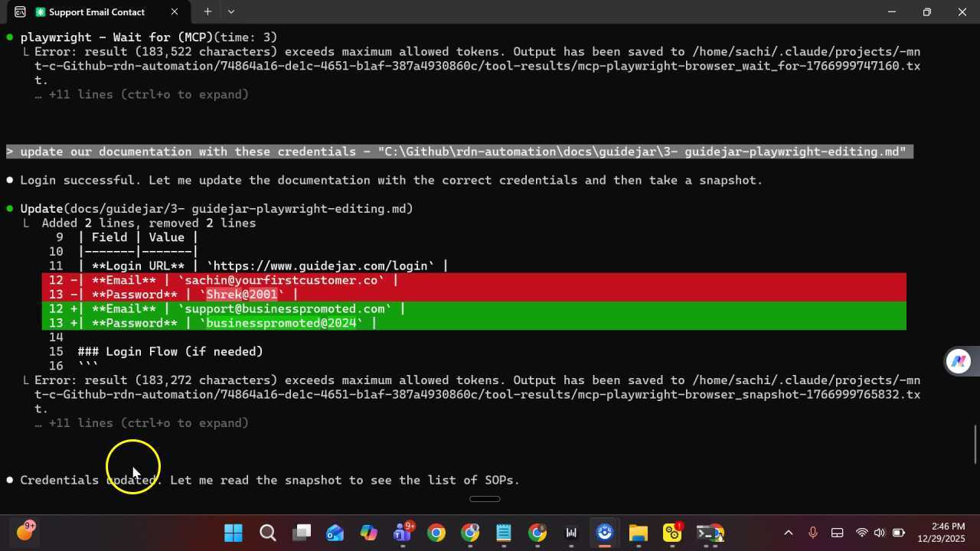This screenshot has height=551, width=980.
Task: Click the added support@businesspromoted.com Email line
Action: point(474,309)
